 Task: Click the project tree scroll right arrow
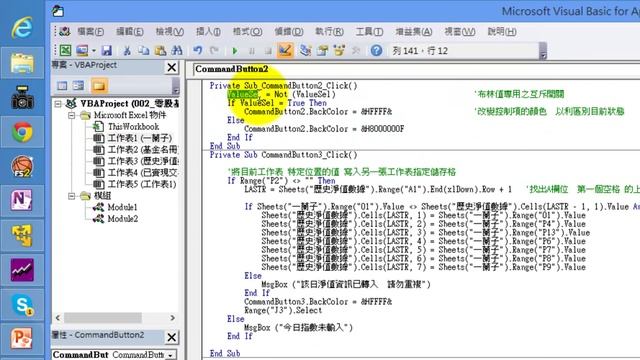(x=173, y=318)
